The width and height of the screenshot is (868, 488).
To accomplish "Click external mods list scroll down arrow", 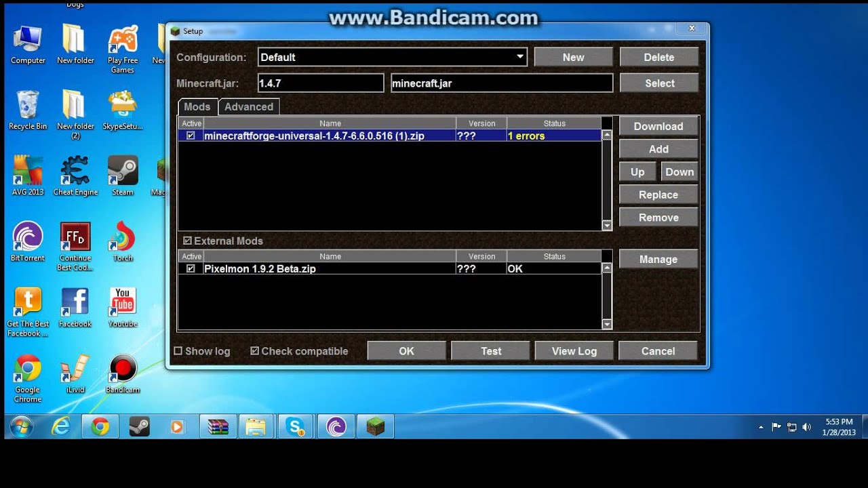I will [x=607, y=324].
